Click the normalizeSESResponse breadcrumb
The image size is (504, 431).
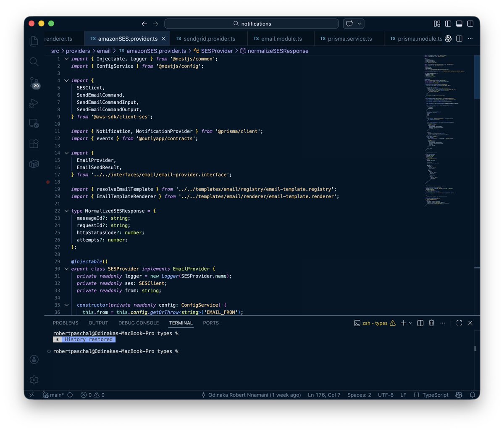pyautogui.click(x=274, y=51)
